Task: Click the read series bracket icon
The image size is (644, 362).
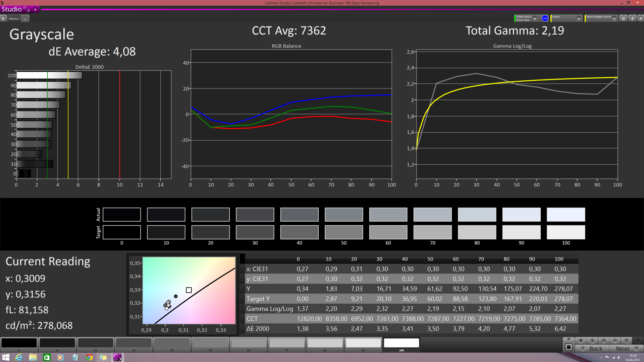Action: point(604,341)
